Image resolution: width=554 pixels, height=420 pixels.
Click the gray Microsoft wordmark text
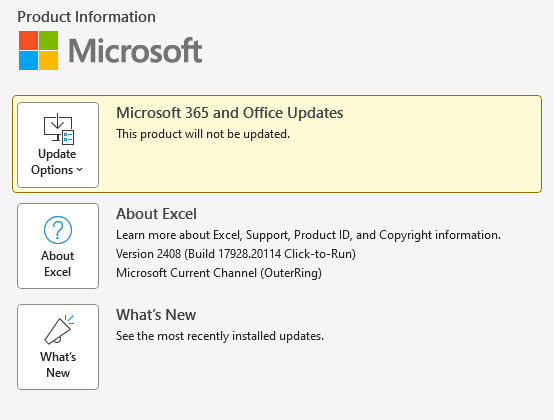(135, 51)
